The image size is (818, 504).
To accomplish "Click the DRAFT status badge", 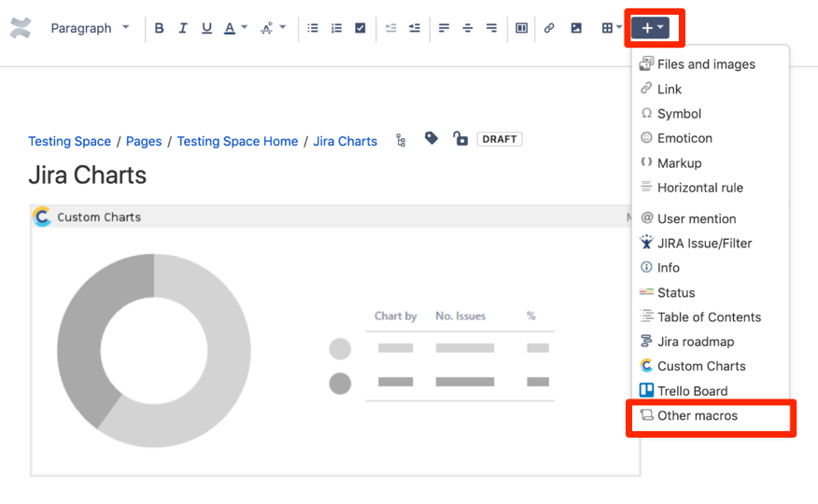I will 500,139.
